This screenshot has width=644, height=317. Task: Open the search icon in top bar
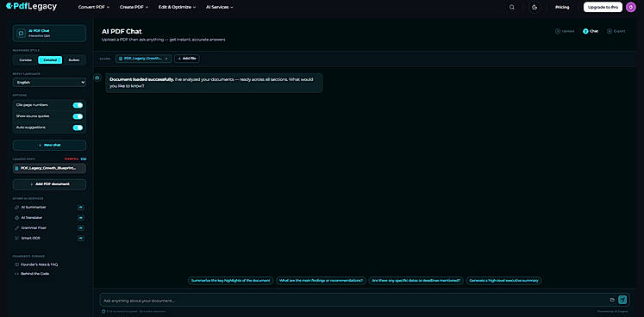512,7
